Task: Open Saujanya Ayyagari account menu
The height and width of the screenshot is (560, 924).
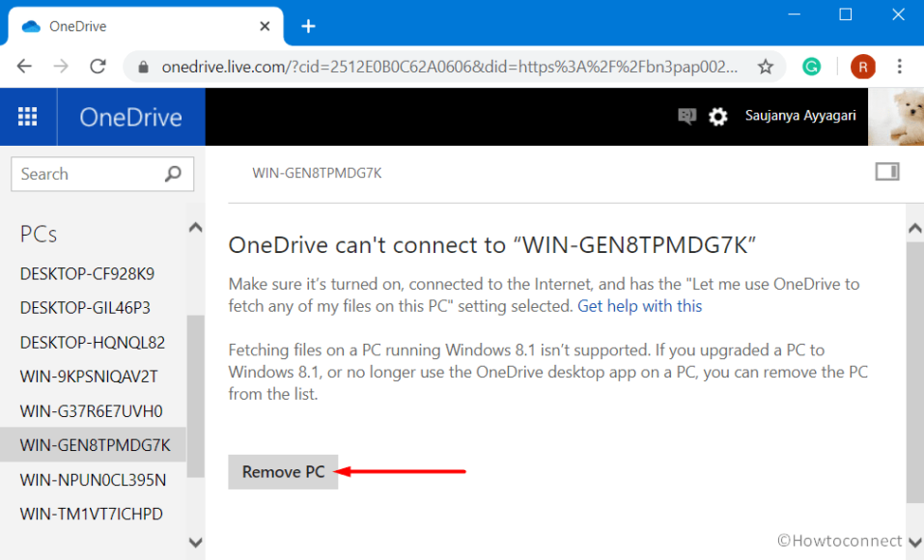Action: click(800, 116)
